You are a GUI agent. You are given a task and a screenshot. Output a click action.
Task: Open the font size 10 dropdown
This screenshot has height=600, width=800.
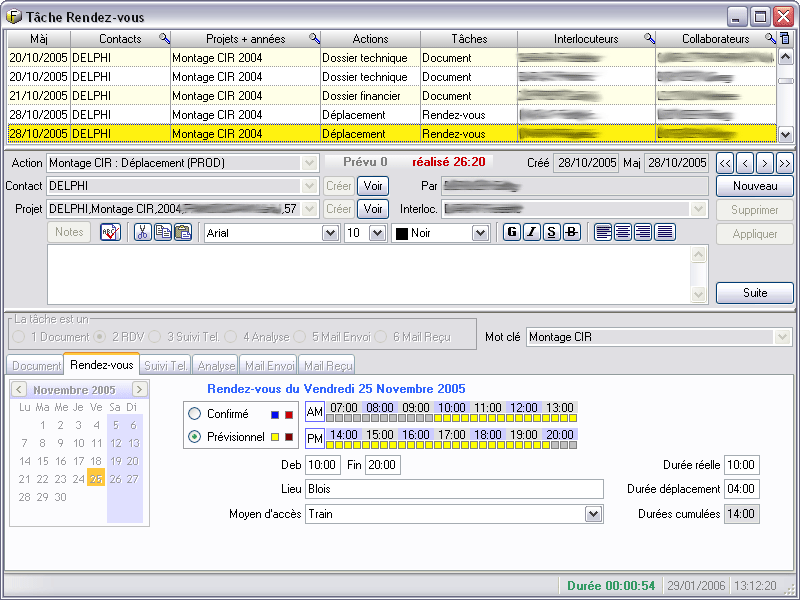377,233
